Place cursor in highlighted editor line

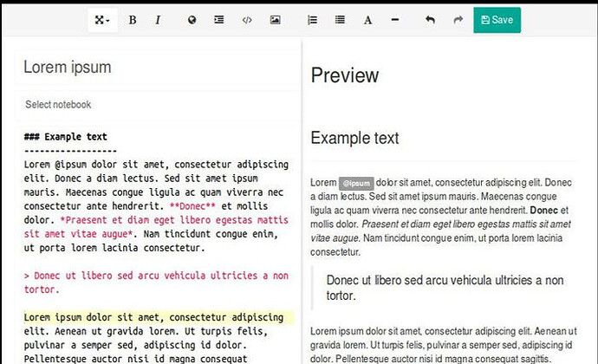coord(156,317)
